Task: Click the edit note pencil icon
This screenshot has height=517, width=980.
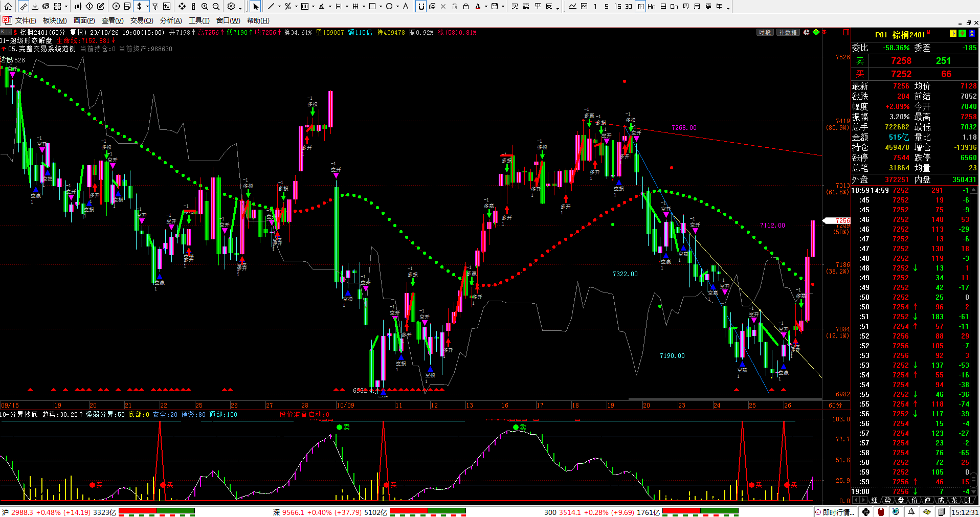Action: tap(101, 6)
